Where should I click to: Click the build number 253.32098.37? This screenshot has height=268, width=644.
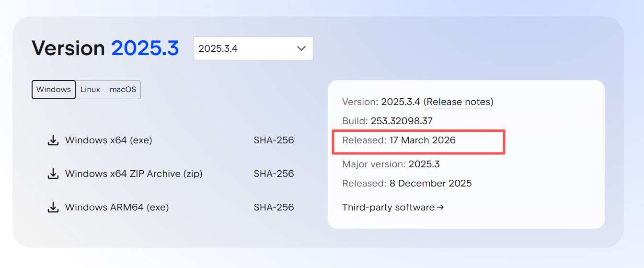402,121
